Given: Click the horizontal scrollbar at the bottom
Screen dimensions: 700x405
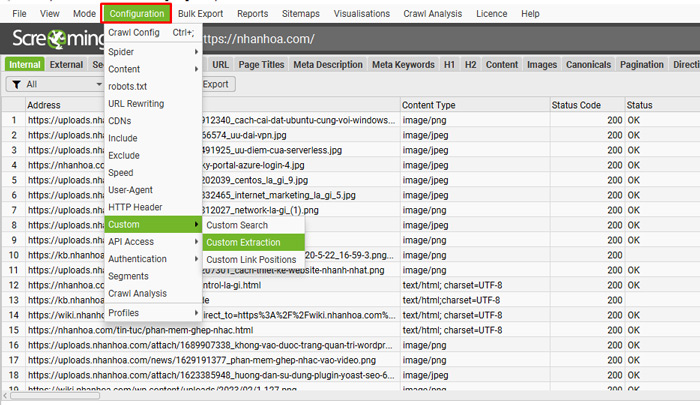Looking at the screenshot, I should [300, 397].
